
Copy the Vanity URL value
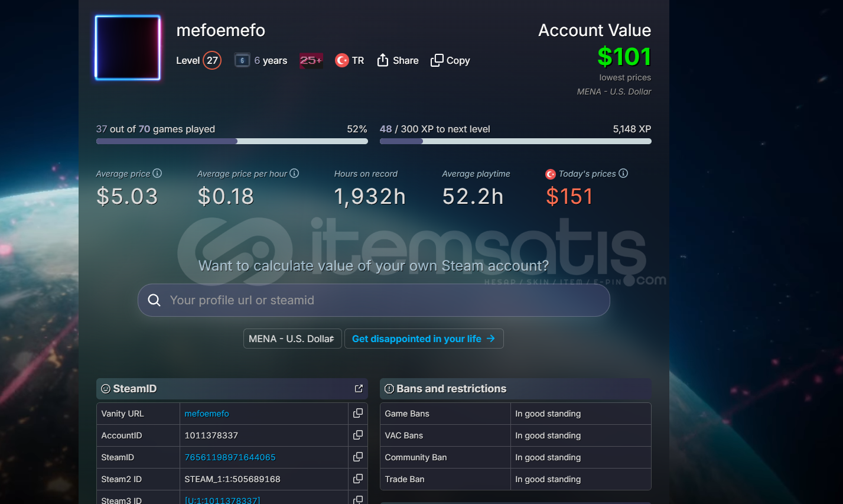[358, 413]
